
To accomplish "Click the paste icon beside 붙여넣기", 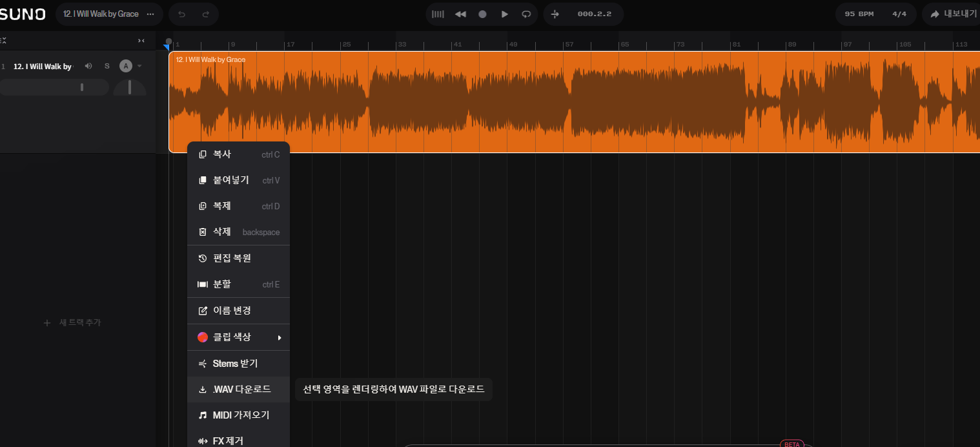I will (203, 180).
